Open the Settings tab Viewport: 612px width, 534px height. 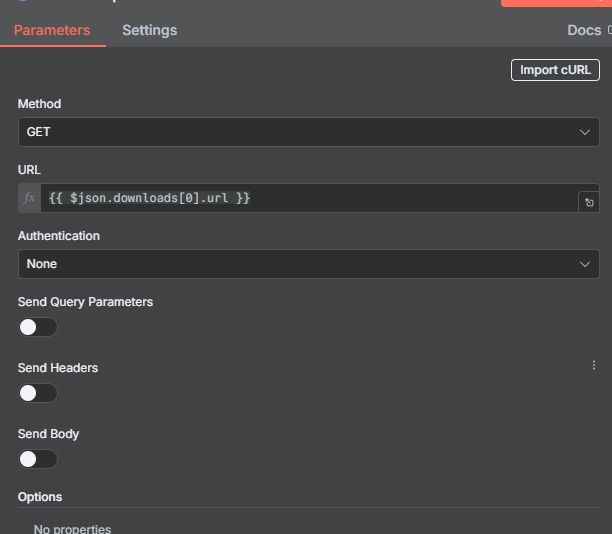149,30
